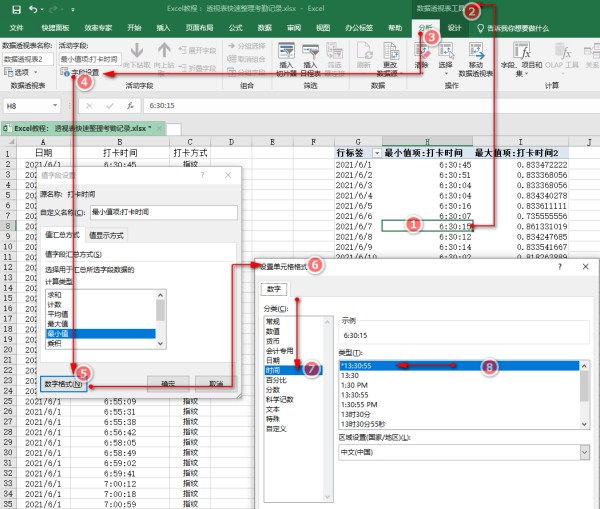Click the 向下钻取 (drill down) arrow icon
This screenshot has height=509, width=600.
click(x=137, y=51)
